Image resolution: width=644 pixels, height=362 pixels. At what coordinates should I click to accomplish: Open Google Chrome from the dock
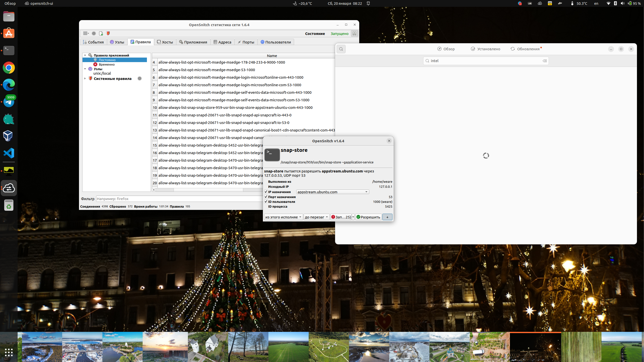pos(9,68)
